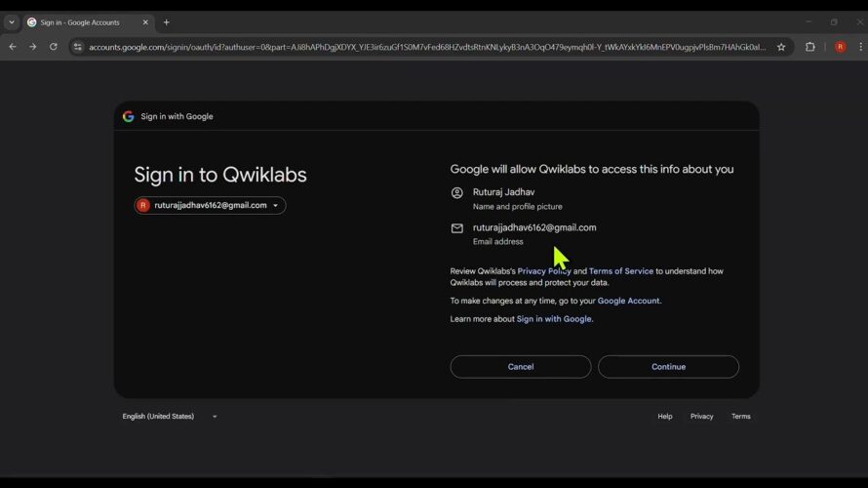Open the Chrome profile avatar icon
This screenshot has height=488, width=868.
(x=840, y=47)
